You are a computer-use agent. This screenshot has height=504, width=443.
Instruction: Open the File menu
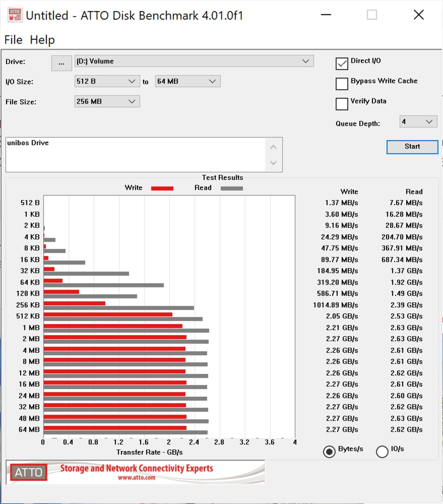click(13, 40)
